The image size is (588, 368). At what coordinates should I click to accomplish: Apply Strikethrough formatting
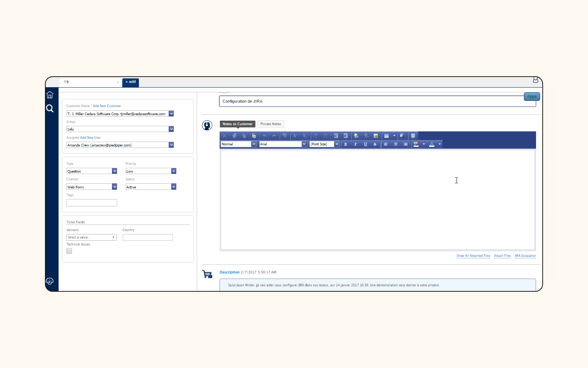[375, 144]
